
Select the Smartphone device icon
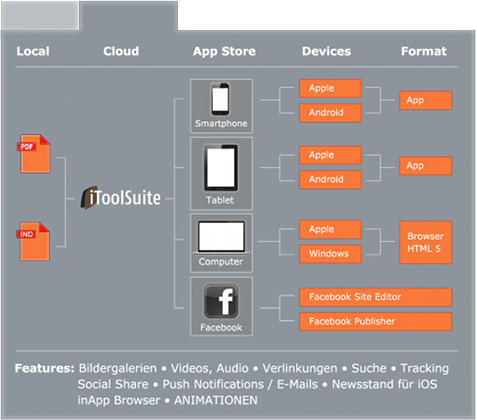(220, 99)
